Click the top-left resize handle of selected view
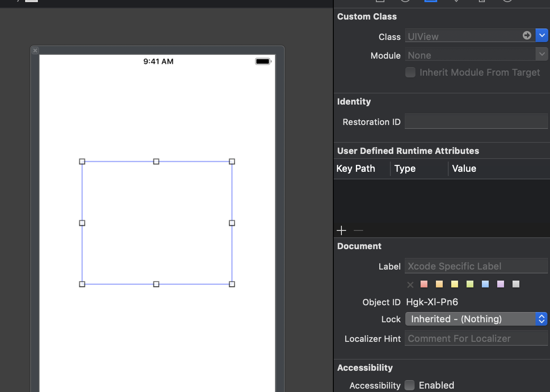The width and height of the screenshot is (550, 392). pos(82,162)
